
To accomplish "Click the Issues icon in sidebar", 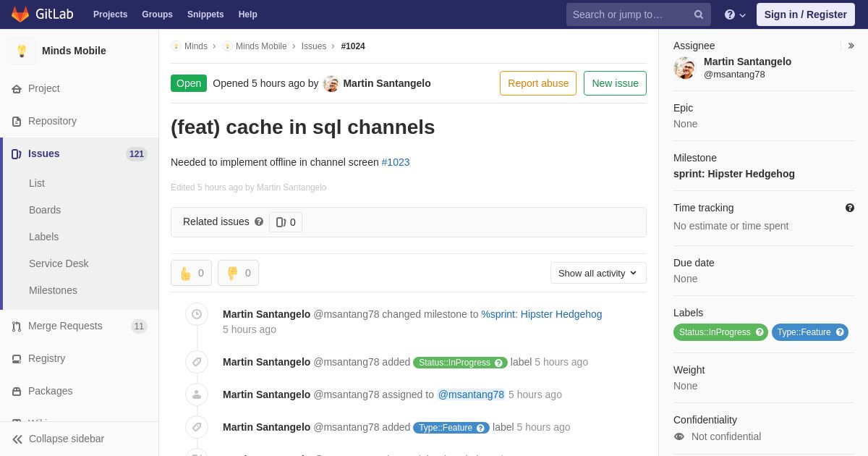I will point(17,154).
